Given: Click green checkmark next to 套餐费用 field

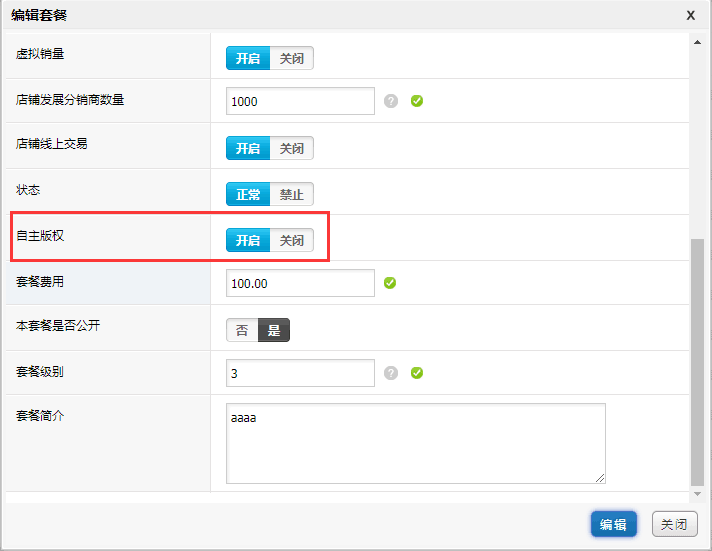Looking at the screenshot, I should click(x=390, y=283).
